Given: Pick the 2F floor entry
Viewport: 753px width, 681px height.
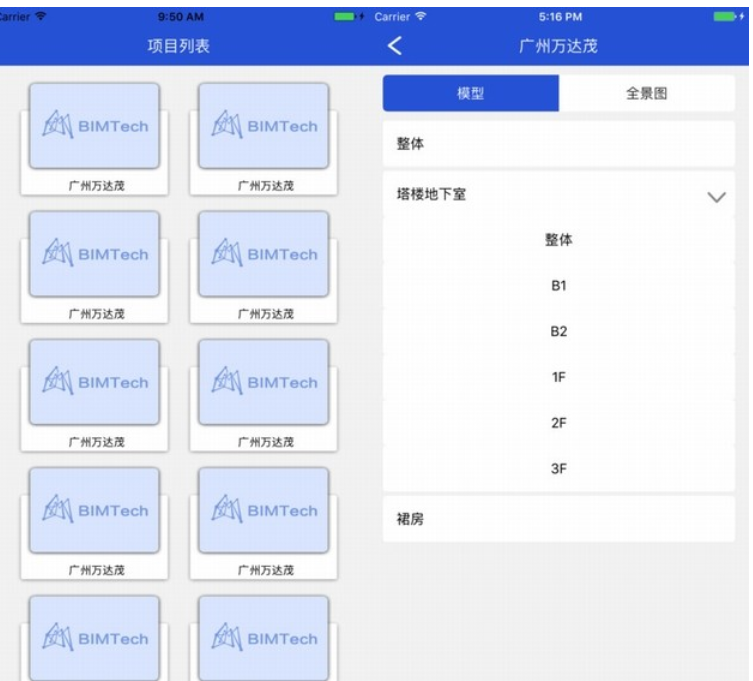Looking at the screenshot, I should pos(559,423).
